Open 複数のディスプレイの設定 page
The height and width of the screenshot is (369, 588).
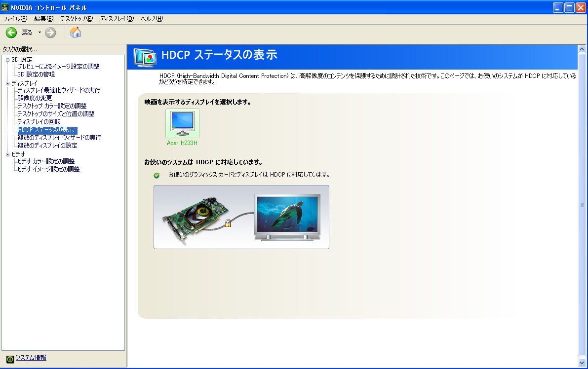pos(47,146)
